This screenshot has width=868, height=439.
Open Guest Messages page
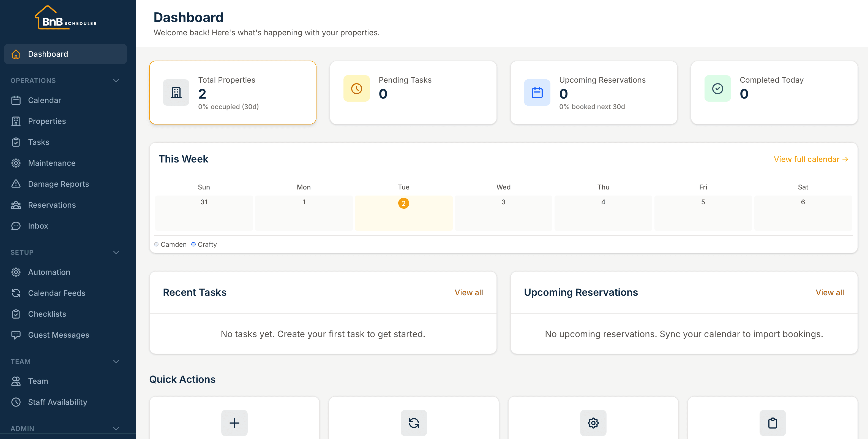tap(65, 335)
